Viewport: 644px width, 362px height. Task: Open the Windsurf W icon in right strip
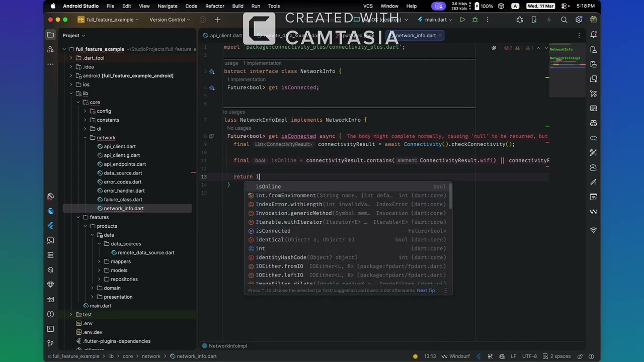coord(594,211)
